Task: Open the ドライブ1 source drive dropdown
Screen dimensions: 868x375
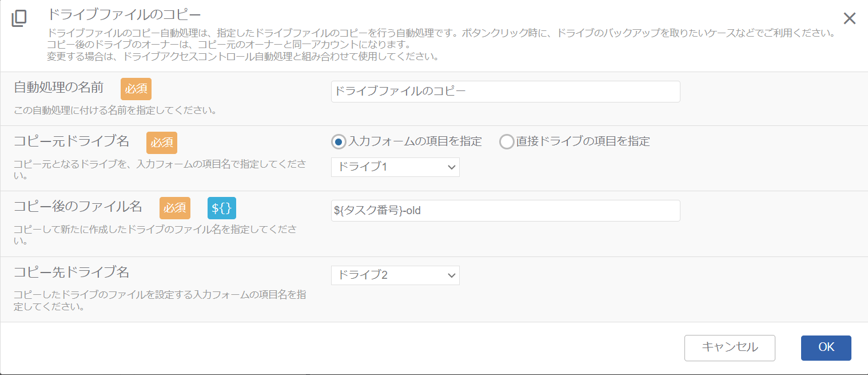Action: [395, 167]
